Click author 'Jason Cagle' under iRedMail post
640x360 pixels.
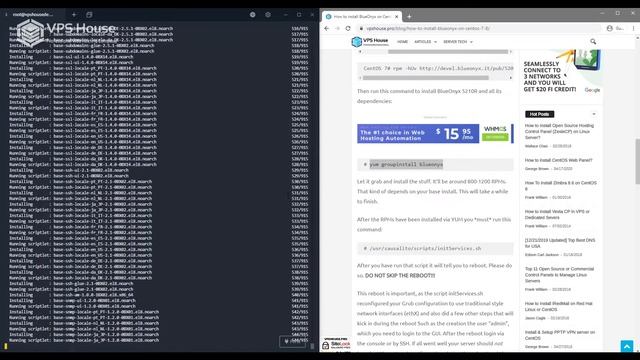[535, 318]
